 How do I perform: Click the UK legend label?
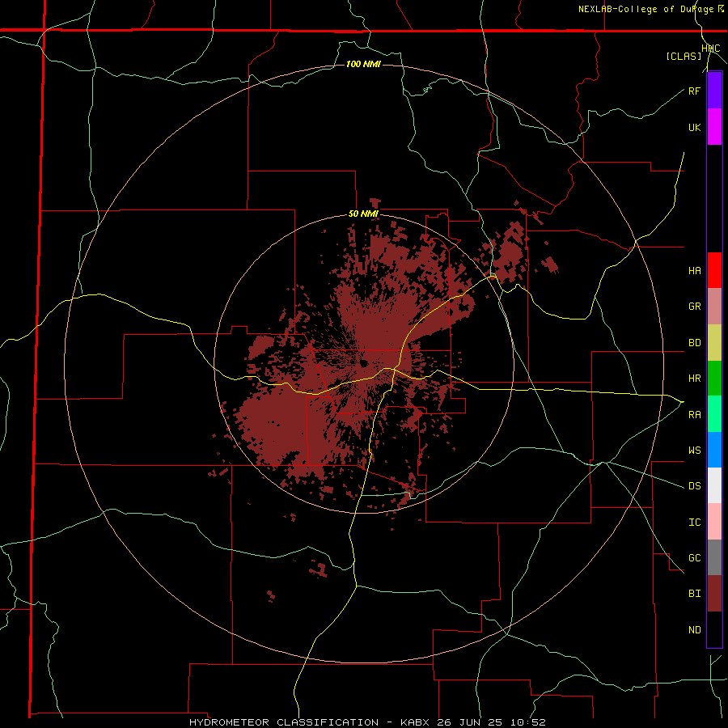tap(694, 127)
